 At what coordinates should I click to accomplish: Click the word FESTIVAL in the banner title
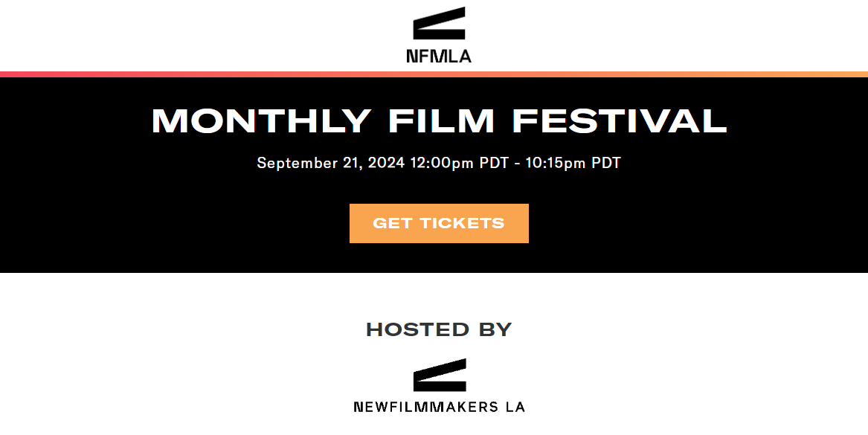pyautogui.click(x=620, y=120)
